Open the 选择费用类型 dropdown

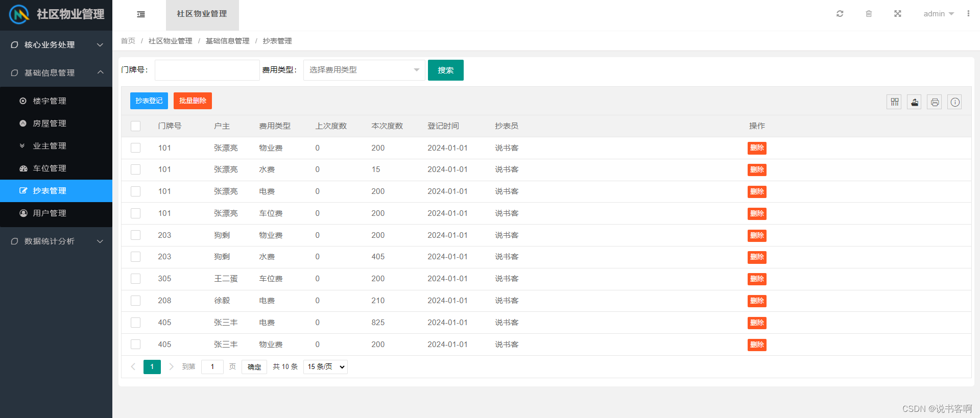pyautogui.click(x=364, y=70)
